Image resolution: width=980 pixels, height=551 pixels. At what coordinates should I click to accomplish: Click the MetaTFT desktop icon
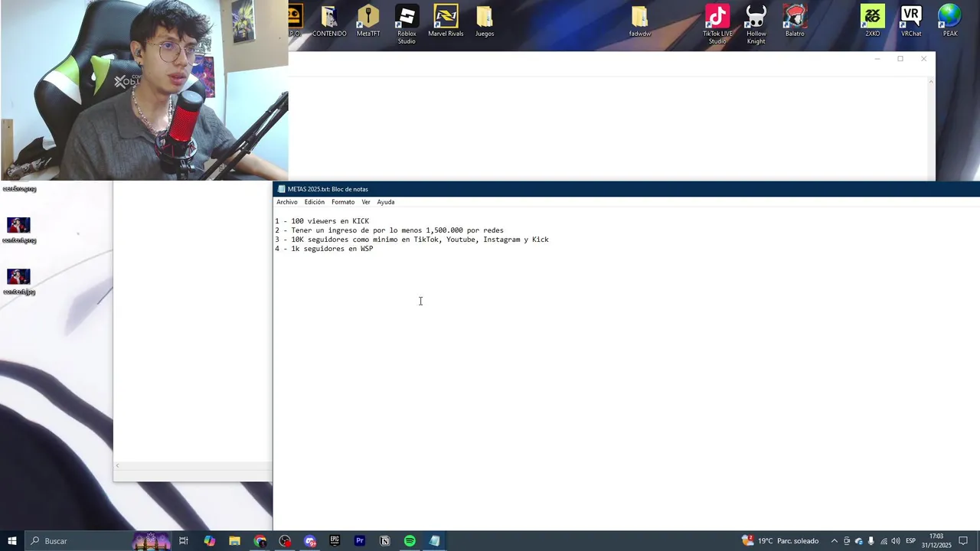click(x=368, y=21)
